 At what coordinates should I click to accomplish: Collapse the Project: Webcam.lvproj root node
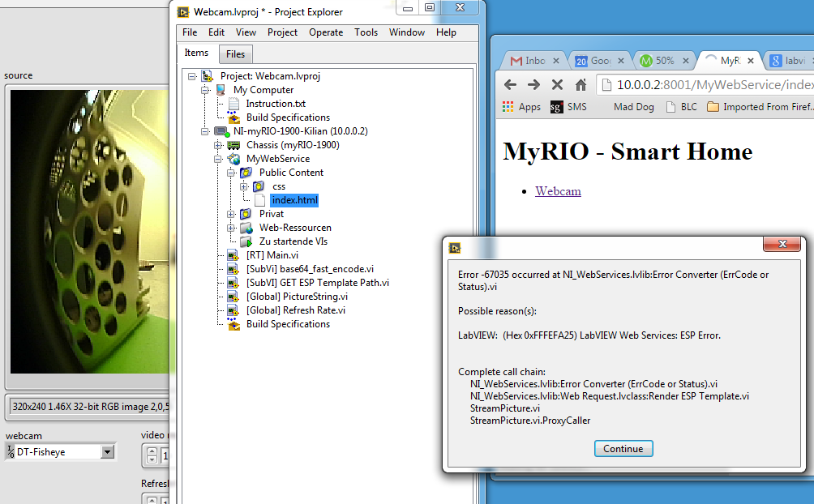[x=192, y=76]
